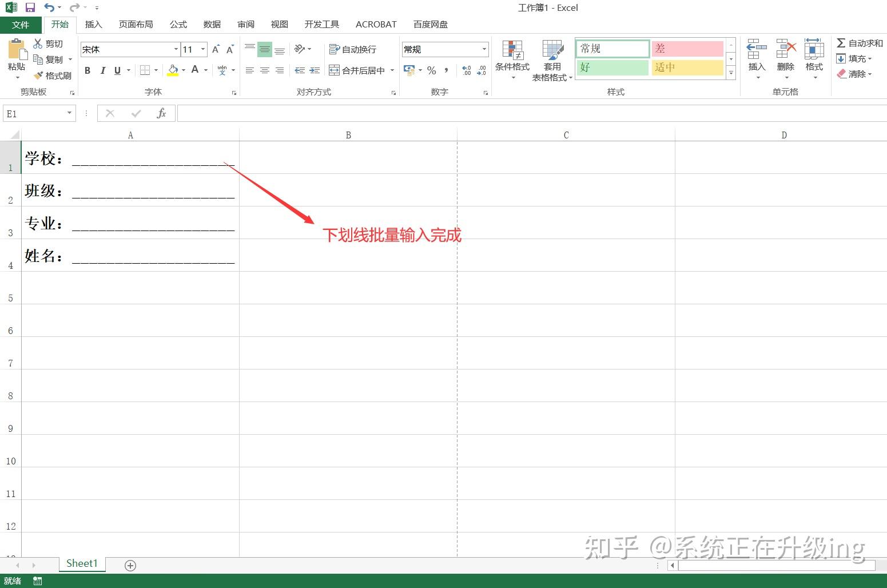Undo the last action

49,7
